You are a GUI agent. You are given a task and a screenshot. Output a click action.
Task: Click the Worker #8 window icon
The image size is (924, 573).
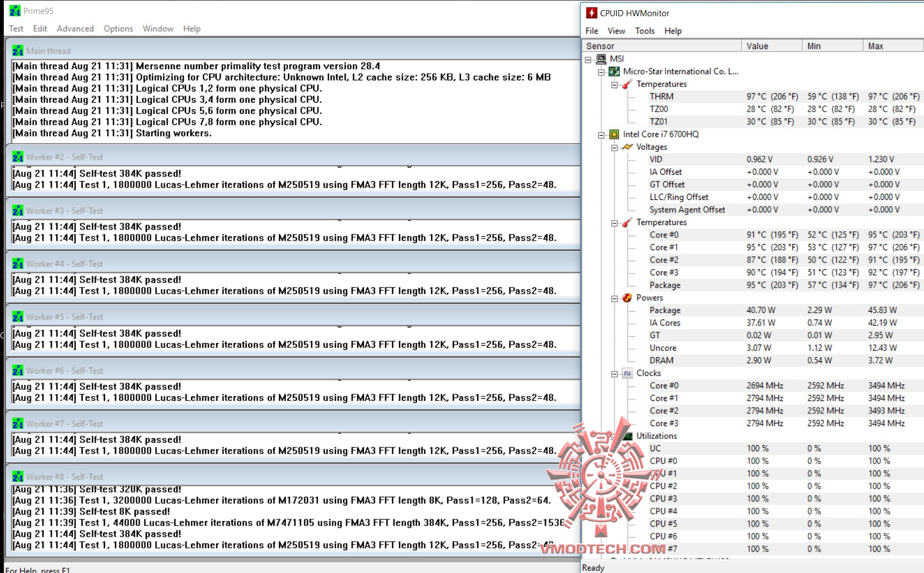click(x=18, y=476)
